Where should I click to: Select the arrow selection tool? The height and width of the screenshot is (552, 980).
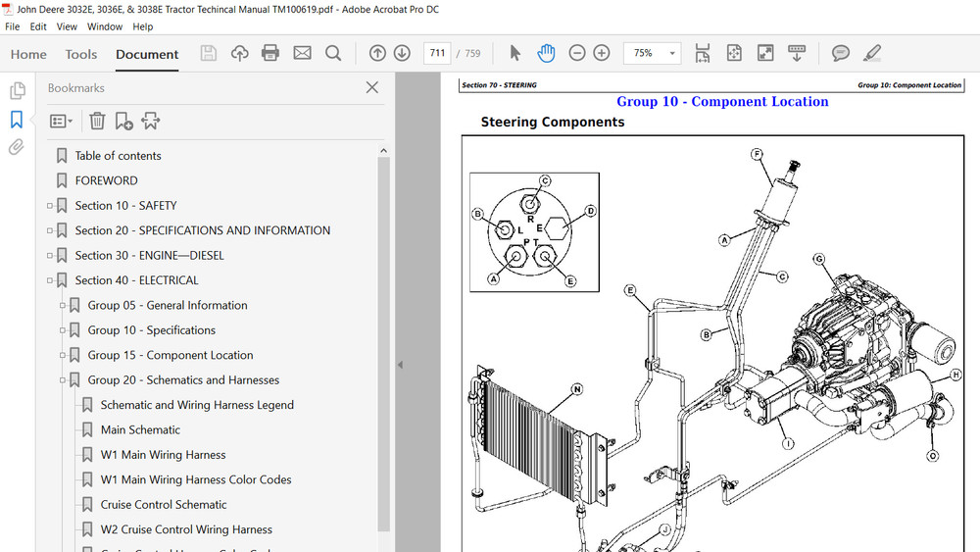point(515,53)
